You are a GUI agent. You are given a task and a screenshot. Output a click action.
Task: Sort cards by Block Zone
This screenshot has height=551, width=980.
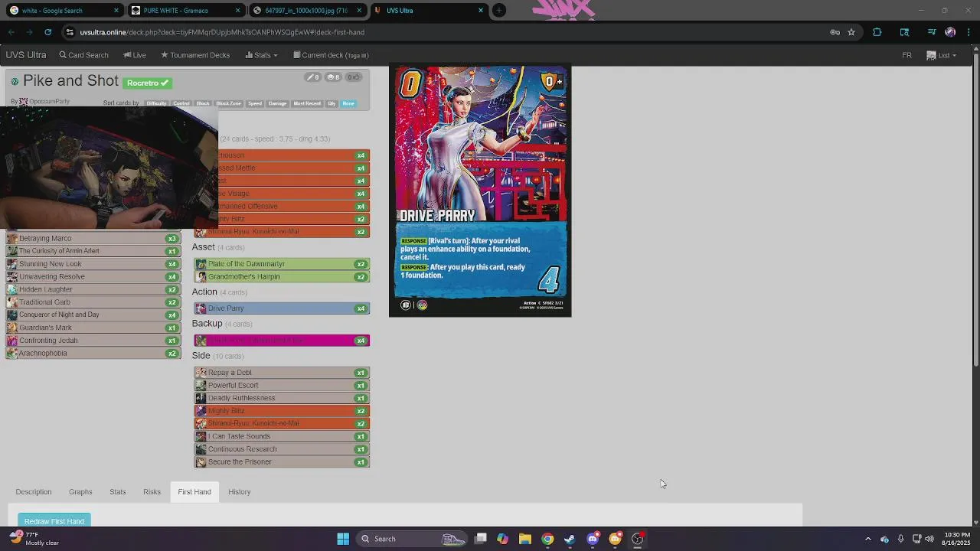228,103
